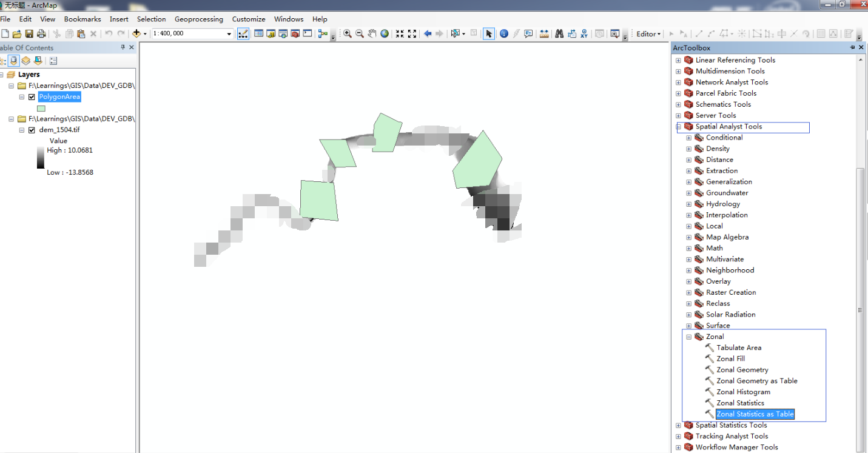Collapse the Layers data frame
The image size is (868, 453).
click(x=1, y=75)
